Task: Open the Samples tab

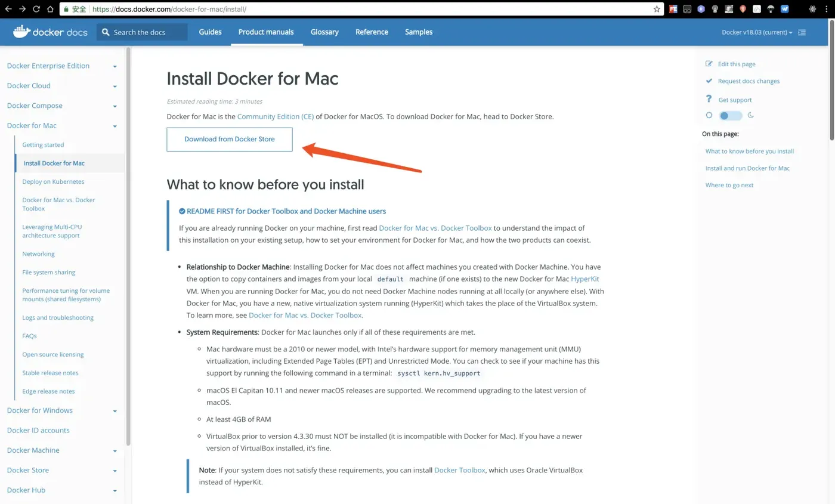Action: click(x=419, y=32)
